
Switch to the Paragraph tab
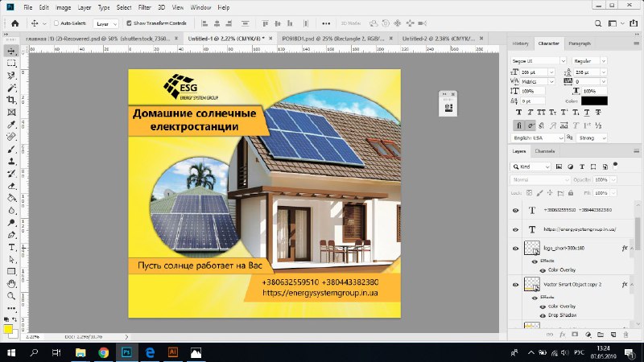coord(579,43)
